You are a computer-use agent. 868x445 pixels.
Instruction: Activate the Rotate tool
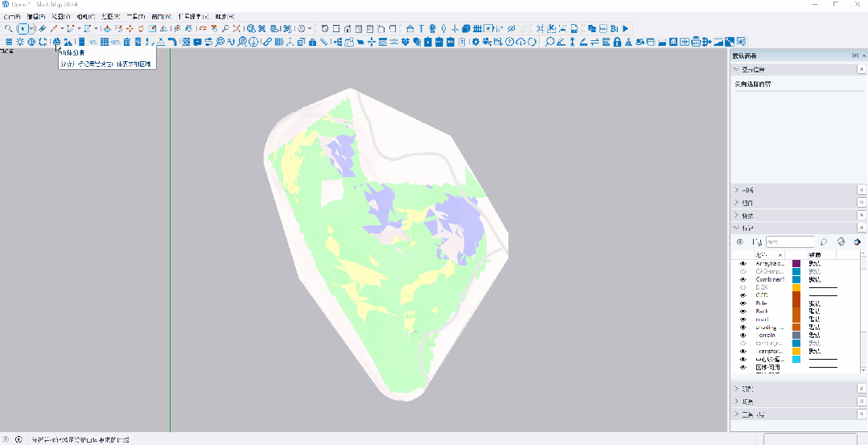[140, 28]
